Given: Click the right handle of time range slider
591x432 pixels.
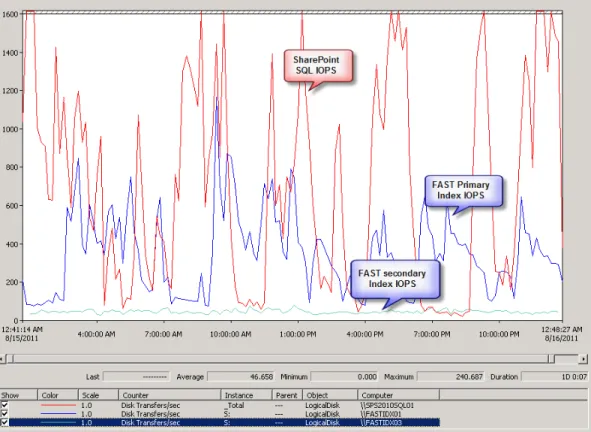Looking at the screenshot, I should click(551, 359).
